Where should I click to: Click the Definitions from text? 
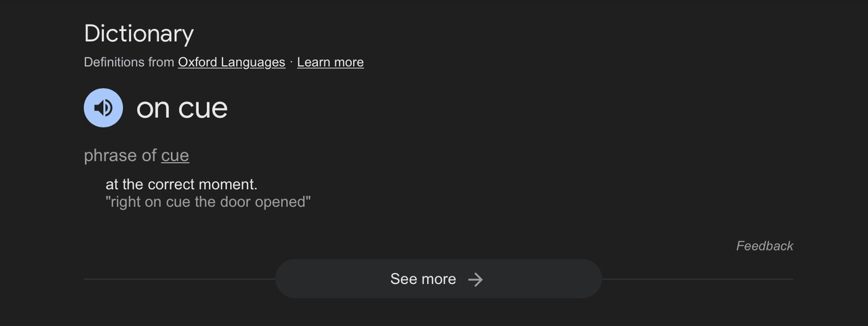(129, 62)
